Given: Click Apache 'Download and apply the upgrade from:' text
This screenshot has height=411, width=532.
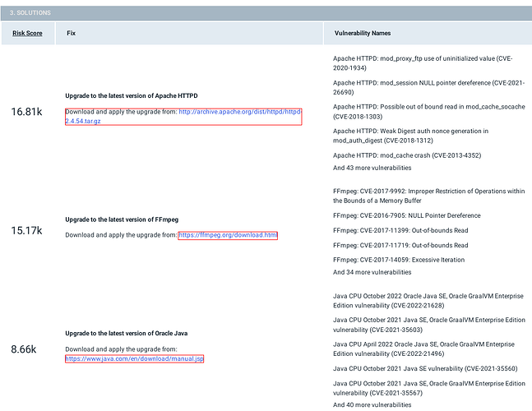Looking at the screenshot, I should [121, 112].
